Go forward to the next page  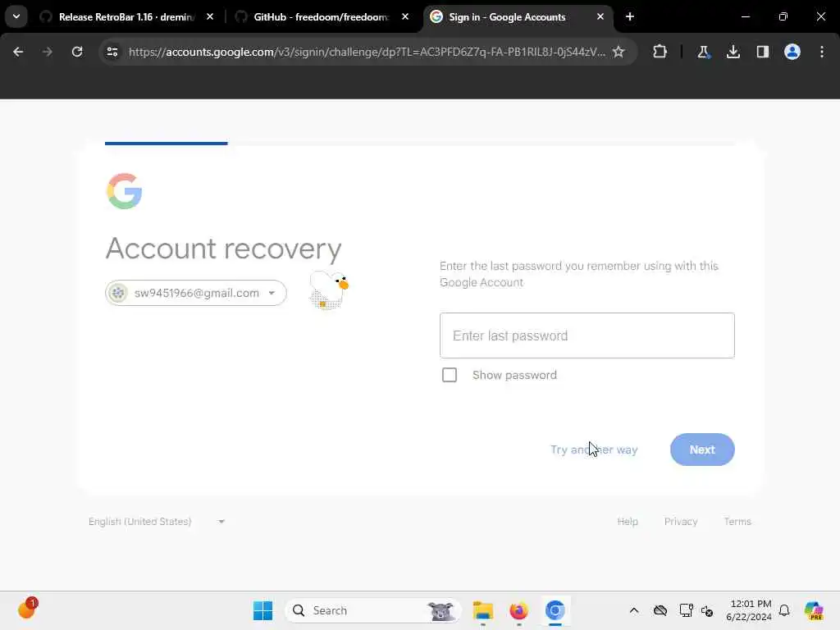pos(48,52)
